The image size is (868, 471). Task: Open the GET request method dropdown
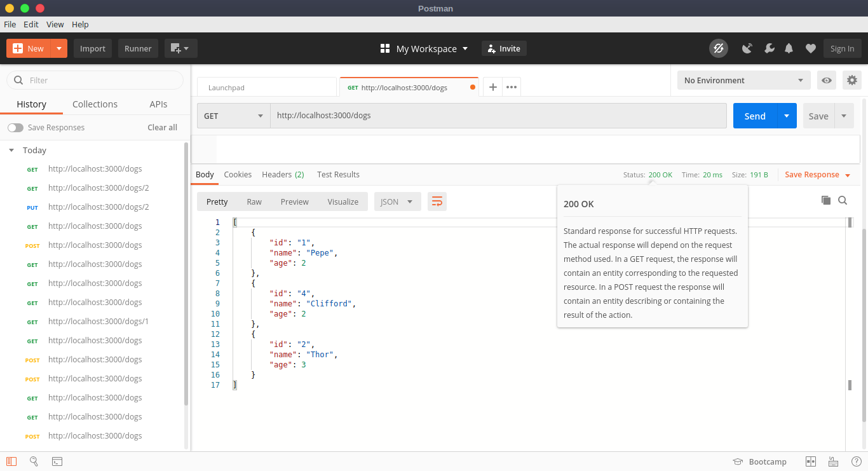pyautogui.click(x=233, y=116)
